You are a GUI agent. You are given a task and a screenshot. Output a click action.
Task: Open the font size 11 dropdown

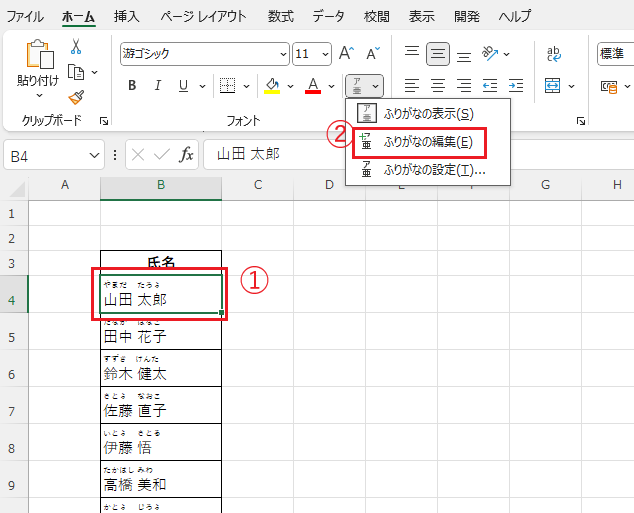coord(325,54)
